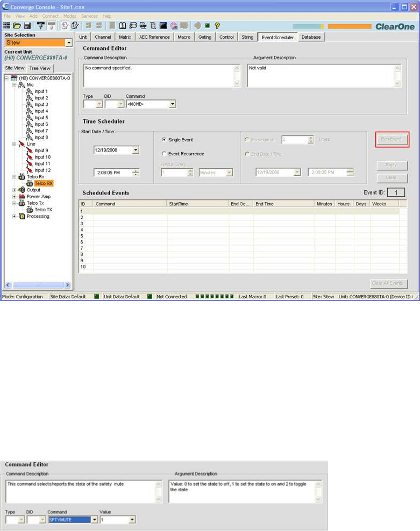Click the yellow question mark help icon
This screenshot has height=531, width=420.
(x=217, y=25)
